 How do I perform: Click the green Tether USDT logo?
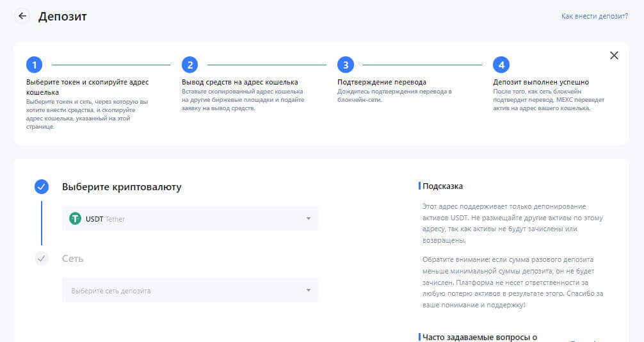tap(76, 218)
